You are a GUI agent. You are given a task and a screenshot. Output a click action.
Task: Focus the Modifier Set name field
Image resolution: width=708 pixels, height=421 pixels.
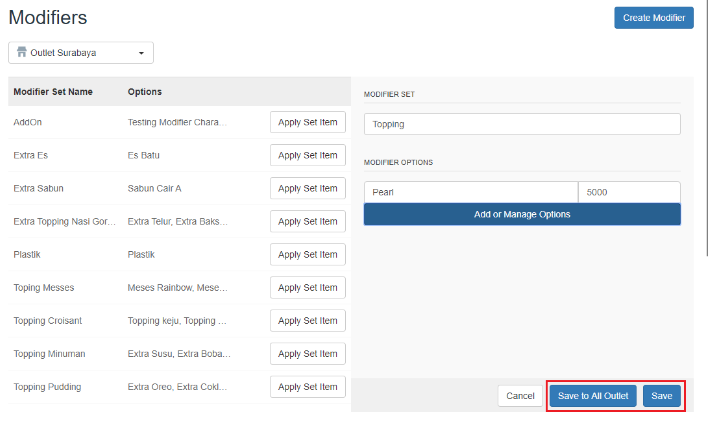pos(521,124)
